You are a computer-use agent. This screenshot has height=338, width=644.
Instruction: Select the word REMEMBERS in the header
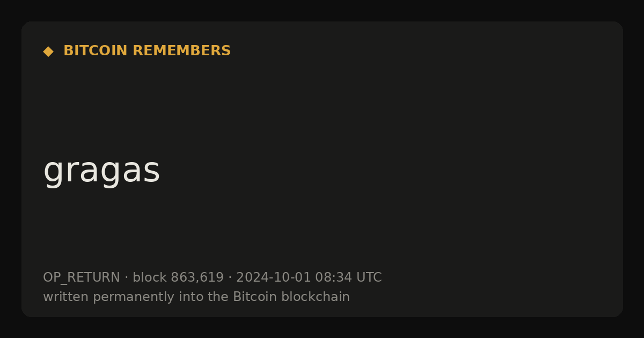pos(181,51)
